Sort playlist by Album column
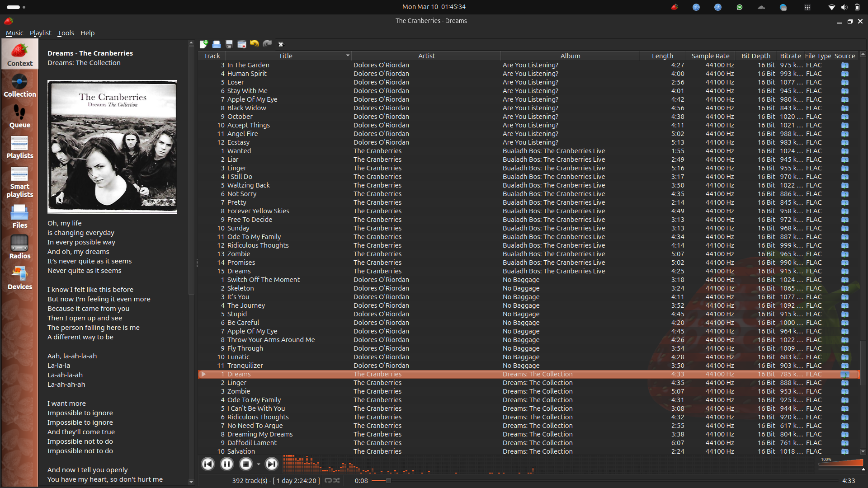The height and width of the screenshot is (488, 868). coord(570,56)
